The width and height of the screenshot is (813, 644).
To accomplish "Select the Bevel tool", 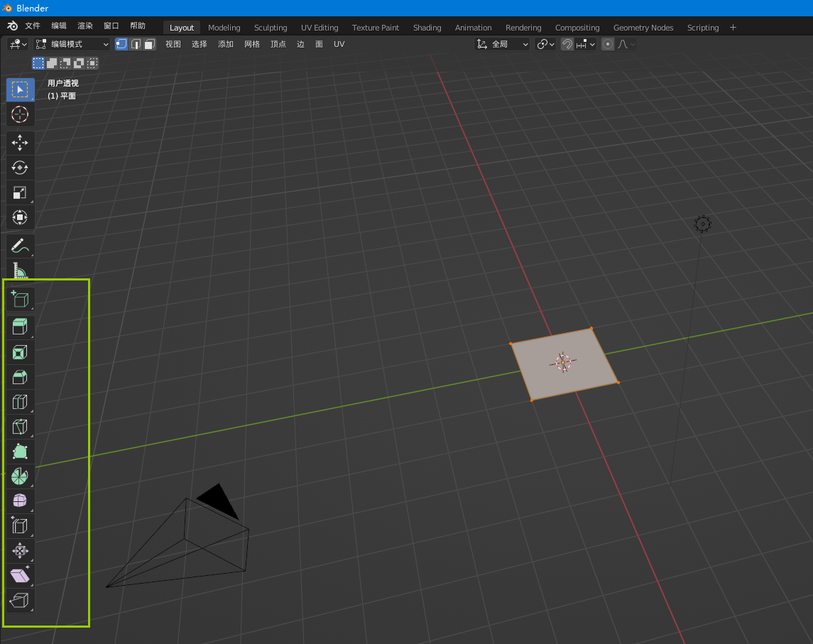I will (20, 377).
